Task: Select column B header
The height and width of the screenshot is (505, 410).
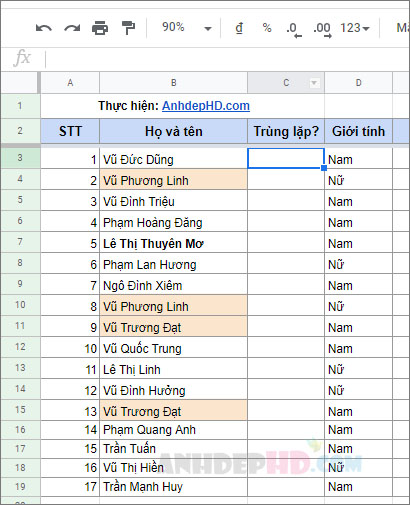Action: click(173, 83)
